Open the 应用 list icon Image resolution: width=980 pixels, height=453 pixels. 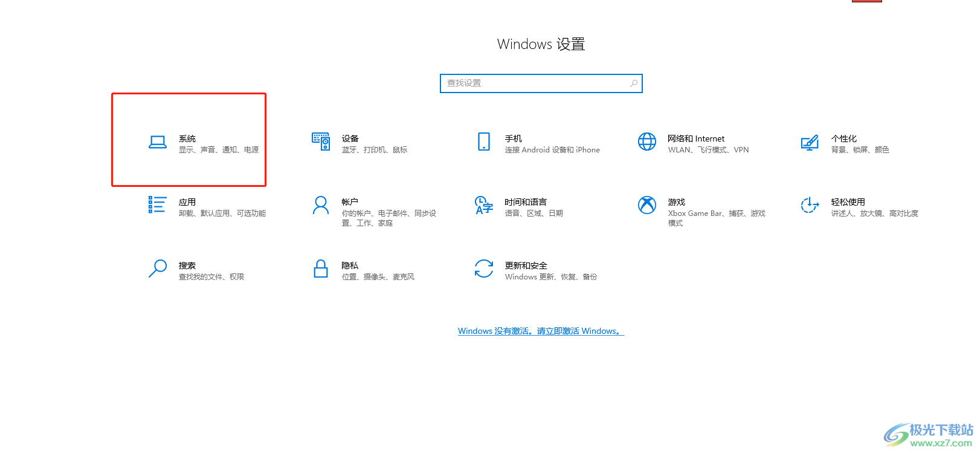(158, 204)
